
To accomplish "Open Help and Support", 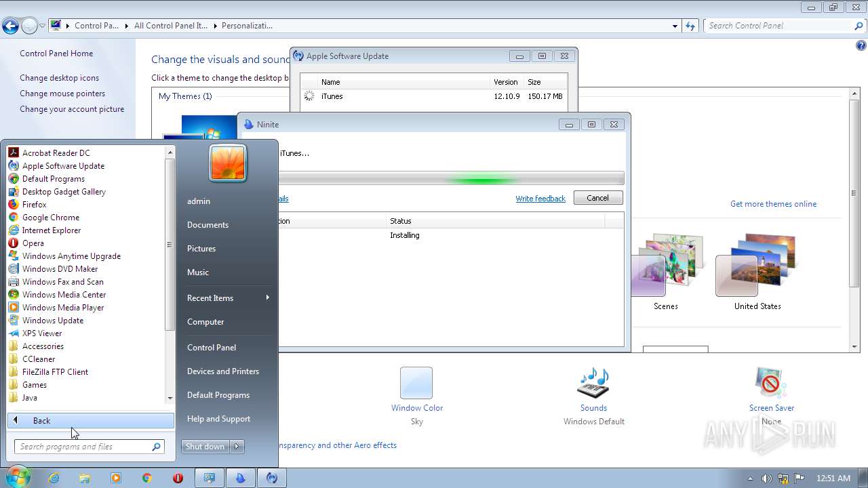I will [x=218, y=418].
